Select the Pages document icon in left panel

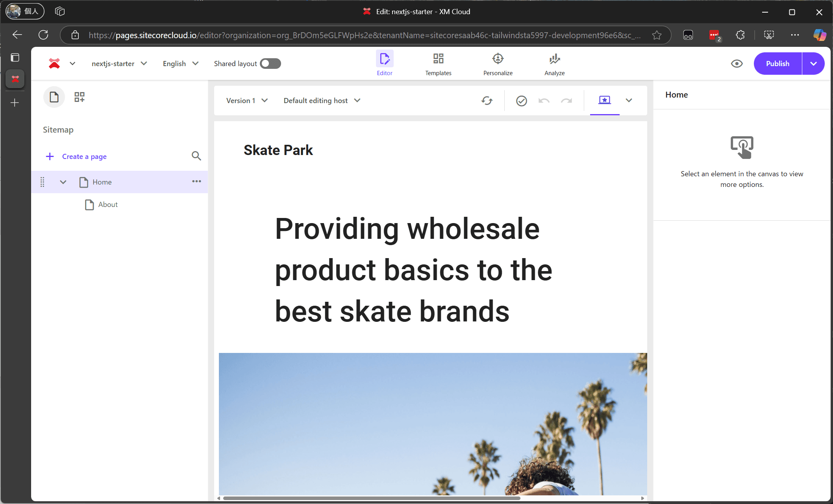click(54, 97)
